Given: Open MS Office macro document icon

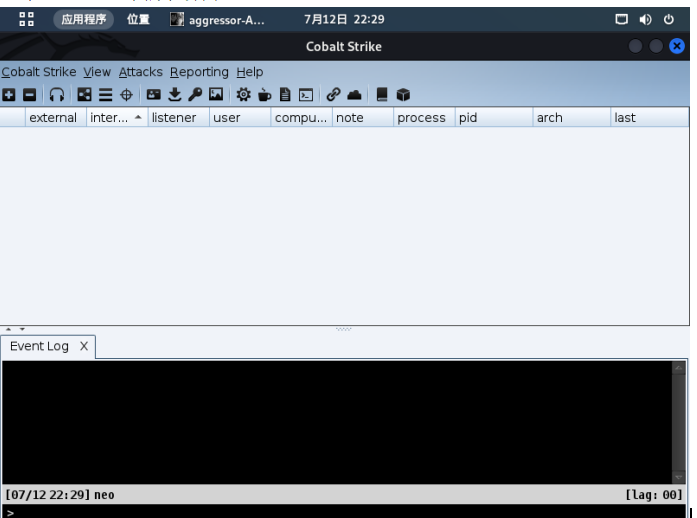Looking at the screenshot, I should pyautogui.click(x=285, y=95).
